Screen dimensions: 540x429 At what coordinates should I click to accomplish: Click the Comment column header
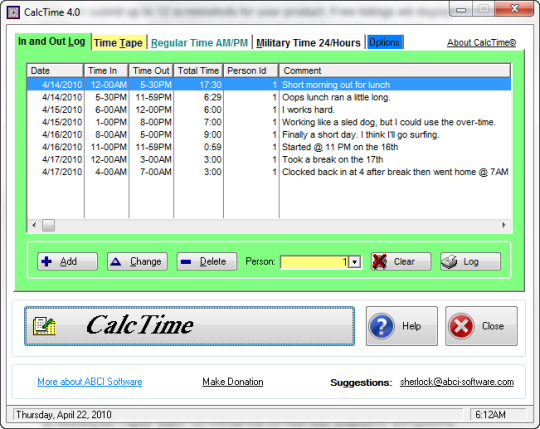[x=395, y=71]
